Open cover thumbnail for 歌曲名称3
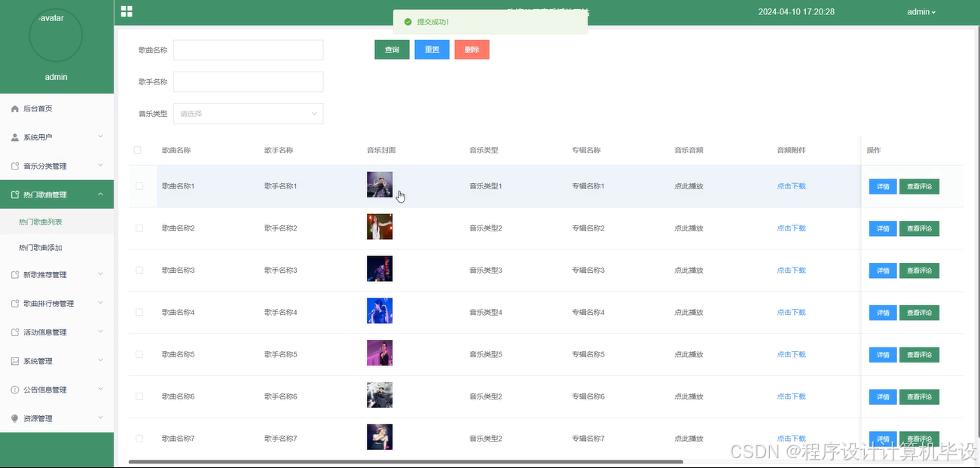 (380, 269)
